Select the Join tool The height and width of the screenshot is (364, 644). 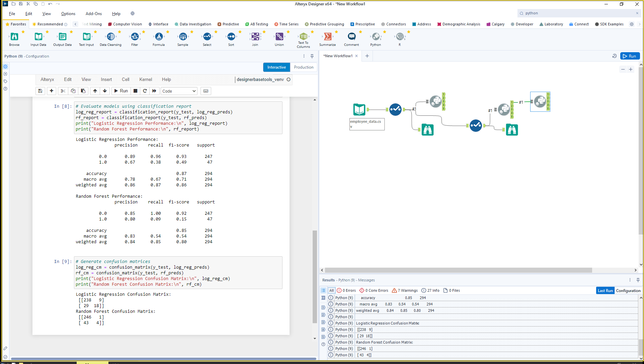click(255, 37)
